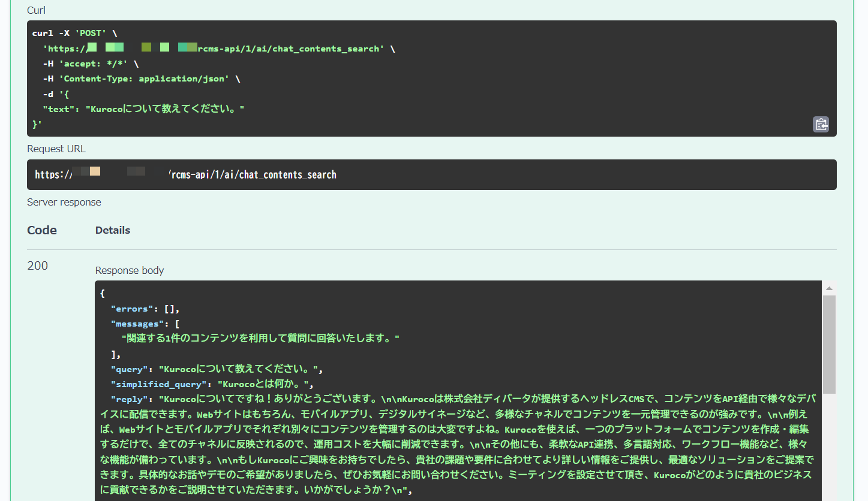Click the Server response heading
Image resolution: width=868 pixels, height=501 pixels.
pyautogui.click(x=64, y=202)
